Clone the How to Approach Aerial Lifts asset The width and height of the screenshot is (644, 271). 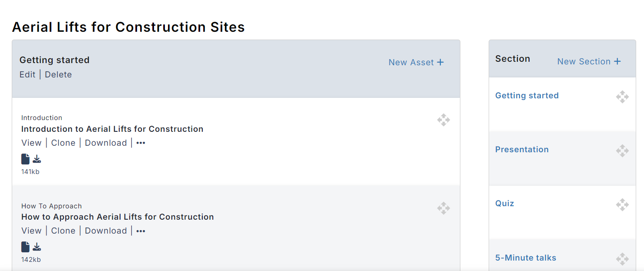(x=63, y=231)
